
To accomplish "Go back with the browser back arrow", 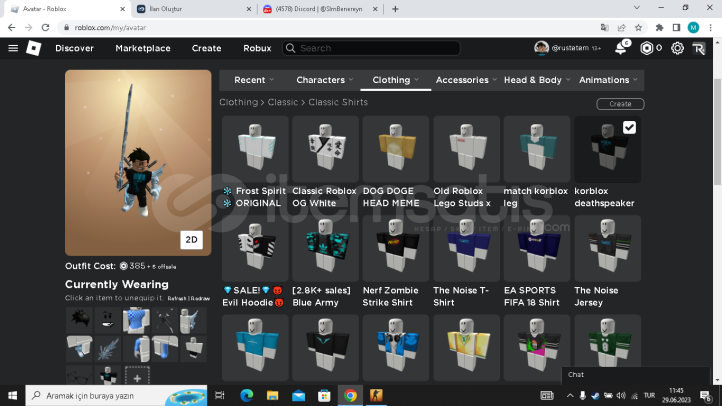I will click(x=12, y=28).
